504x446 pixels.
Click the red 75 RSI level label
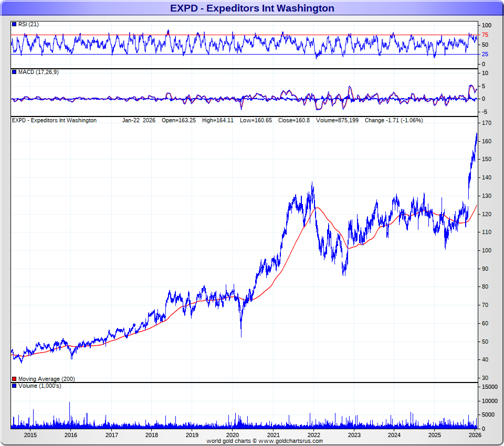485,35
